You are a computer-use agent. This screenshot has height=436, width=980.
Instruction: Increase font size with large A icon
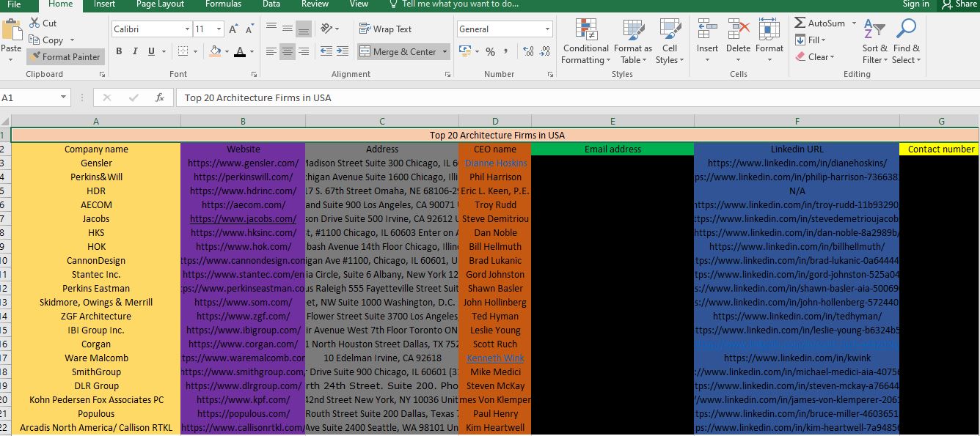(233, 29)
